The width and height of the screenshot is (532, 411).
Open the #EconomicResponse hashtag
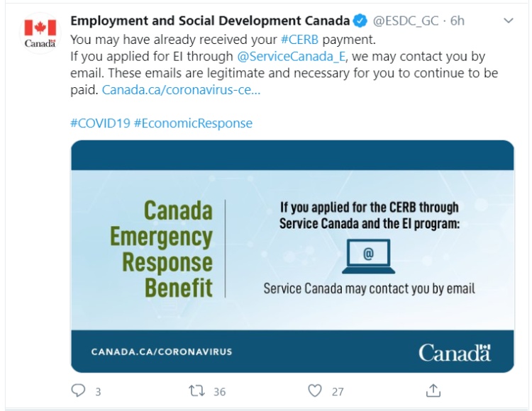[x=194, y=123]
